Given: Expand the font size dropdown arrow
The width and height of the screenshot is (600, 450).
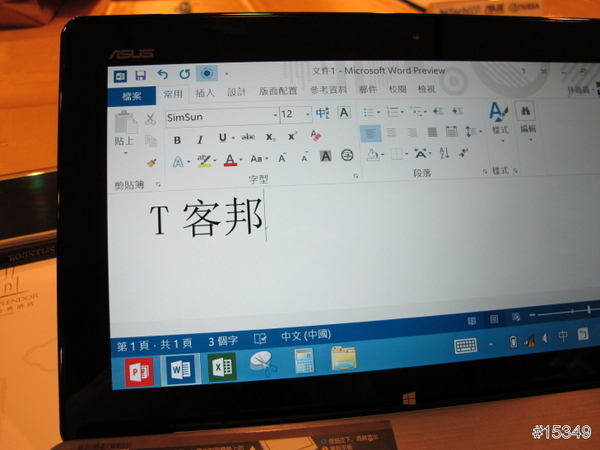Looking at the screenshot, I should (x=308, y=114).
